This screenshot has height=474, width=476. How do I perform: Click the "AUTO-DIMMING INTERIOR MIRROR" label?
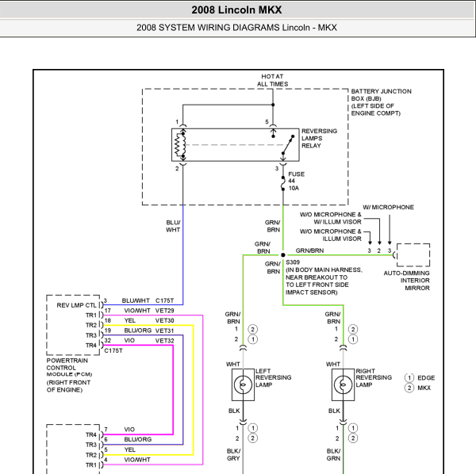pos(406,281)
